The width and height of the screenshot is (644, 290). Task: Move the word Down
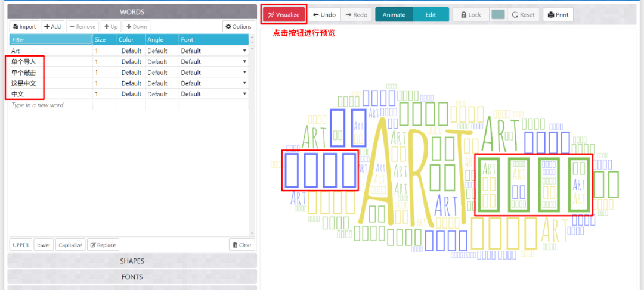(x=137, y=27)
